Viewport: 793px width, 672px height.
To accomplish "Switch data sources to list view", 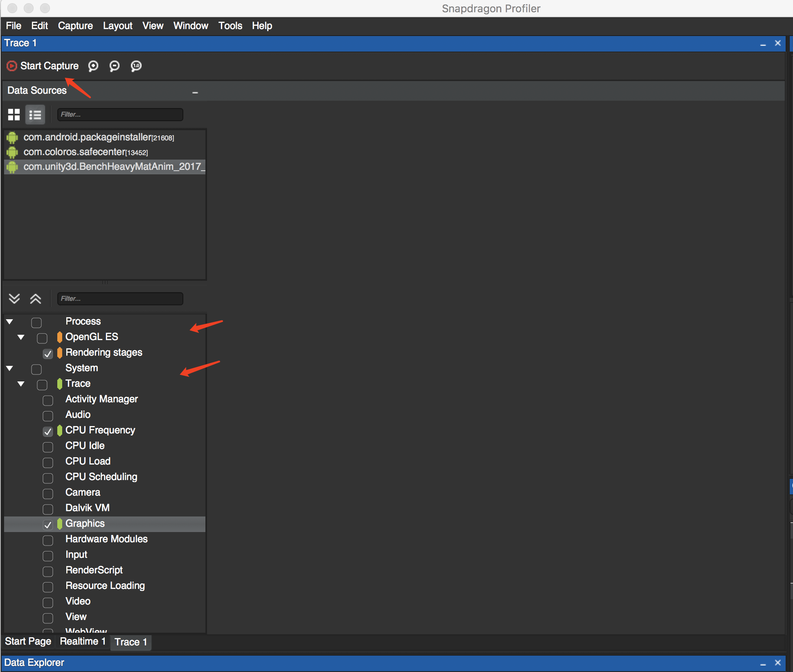I will pyautogui.click(x=35, y=115).
